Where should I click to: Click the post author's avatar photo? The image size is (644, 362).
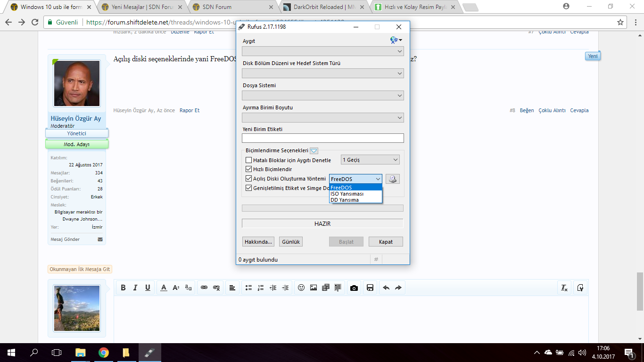pos(77,83)
